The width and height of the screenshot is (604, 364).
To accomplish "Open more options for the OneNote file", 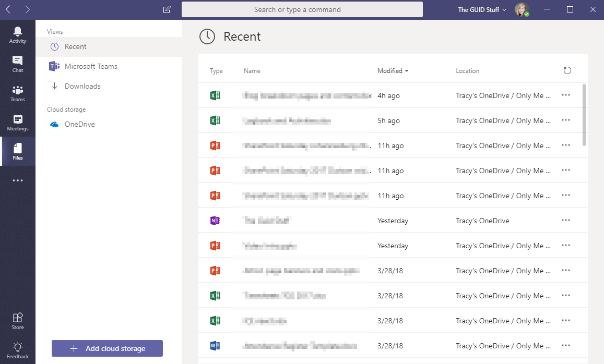I will coord(565,221).
